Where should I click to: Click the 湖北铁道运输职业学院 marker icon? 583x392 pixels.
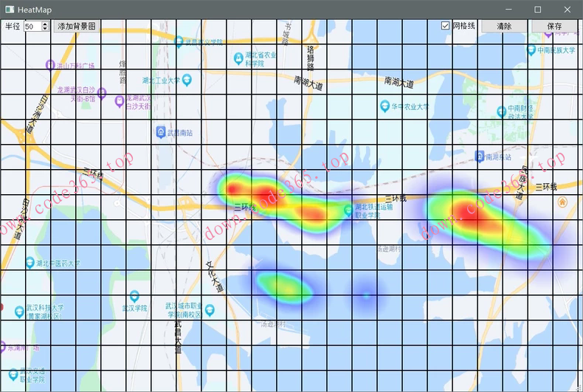[348, 210]
